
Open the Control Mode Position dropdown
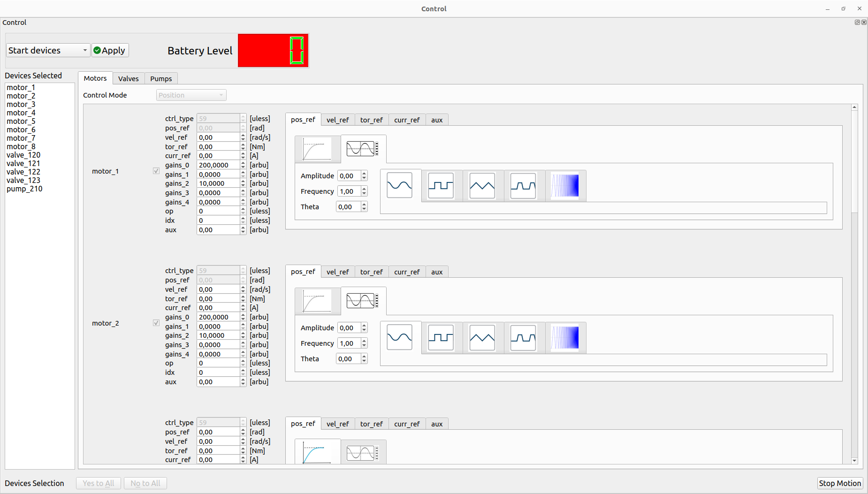coord(191,95)
